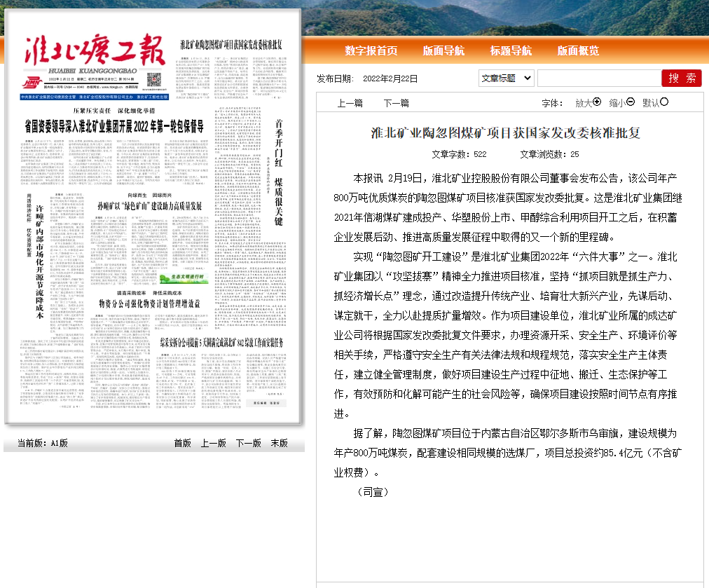The width and height of the screenshot is (709, 588).
Task: Click the 当前版: A1版 label
Action: [43, 443]
